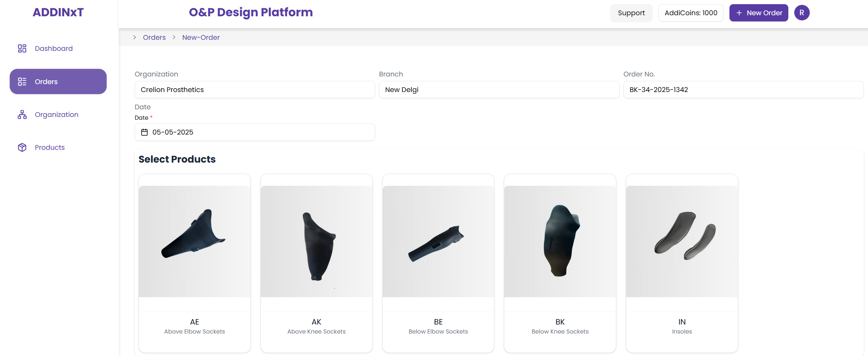
Task: Click the Organization hierarchy icon in sidebar
Action: pyautogui.click(x=22, y=115)
